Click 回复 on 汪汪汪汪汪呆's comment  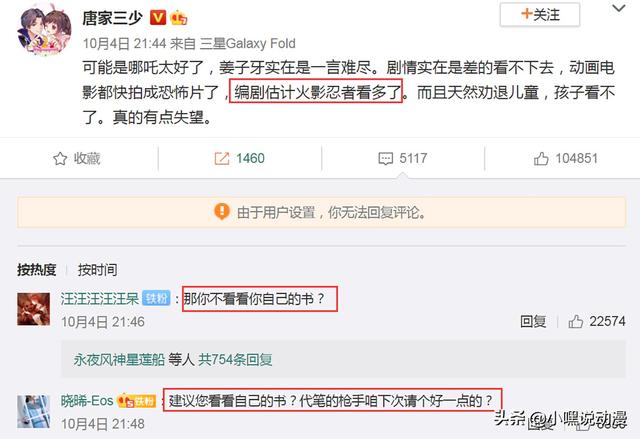(x=533, y=321)
